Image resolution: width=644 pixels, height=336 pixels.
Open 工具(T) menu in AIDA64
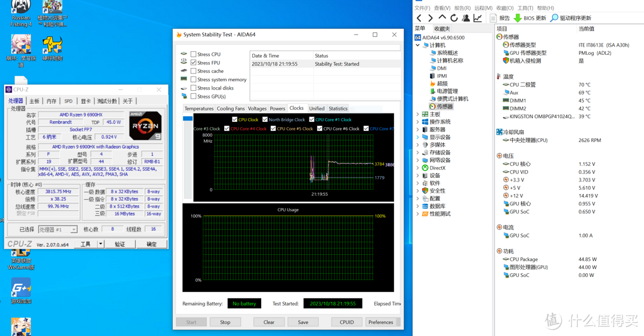525,8
